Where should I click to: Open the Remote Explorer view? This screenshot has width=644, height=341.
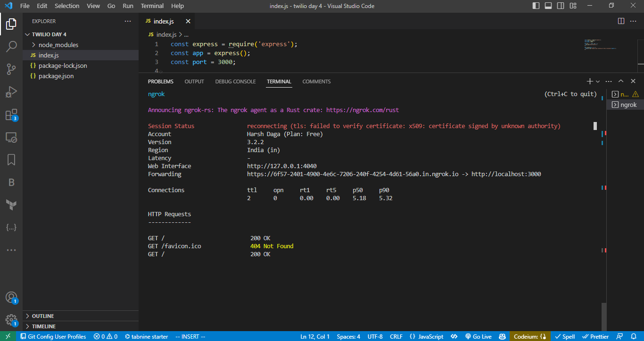click(x=11, y=138)
